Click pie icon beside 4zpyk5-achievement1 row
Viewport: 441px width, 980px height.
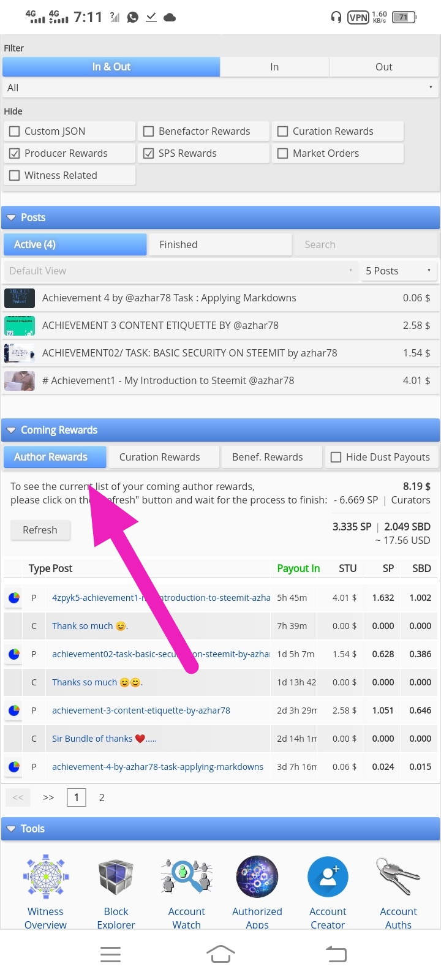[13, 598]
